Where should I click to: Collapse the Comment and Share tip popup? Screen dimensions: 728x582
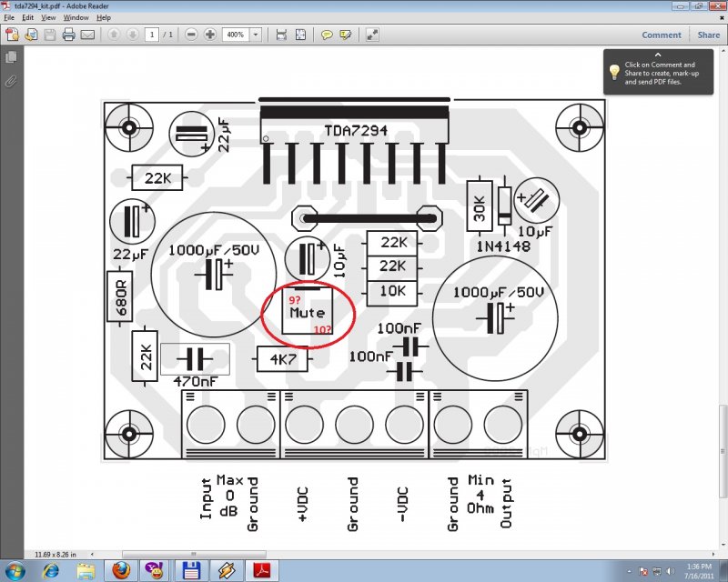tap(658, 55)
